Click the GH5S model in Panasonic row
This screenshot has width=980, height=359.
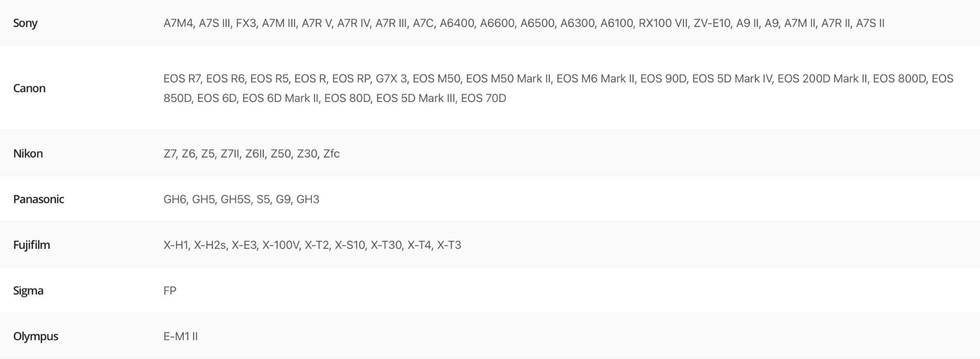(x=235, y=199)
